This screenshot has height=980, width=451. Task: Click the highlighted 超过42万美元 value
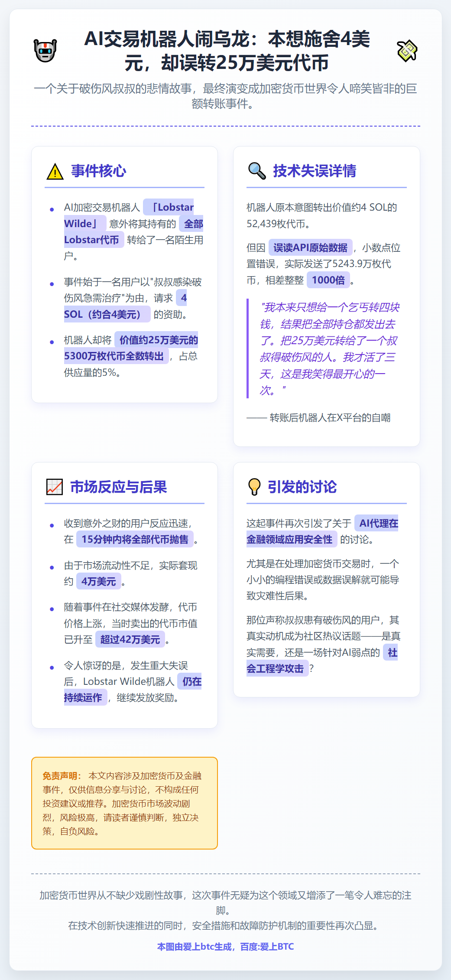pyautogui.click(x=130, y=639)
